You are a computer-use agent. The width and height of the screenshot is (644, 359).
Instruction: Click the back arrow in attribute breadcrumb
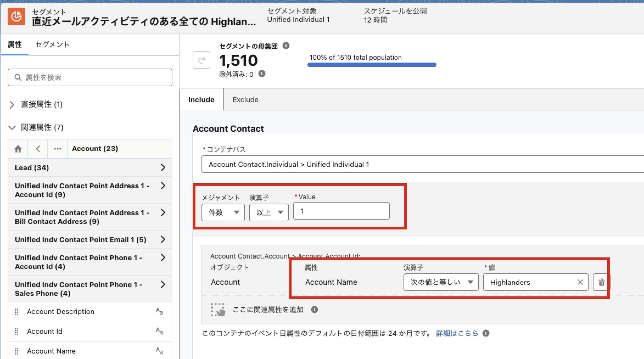coord(38,149)
